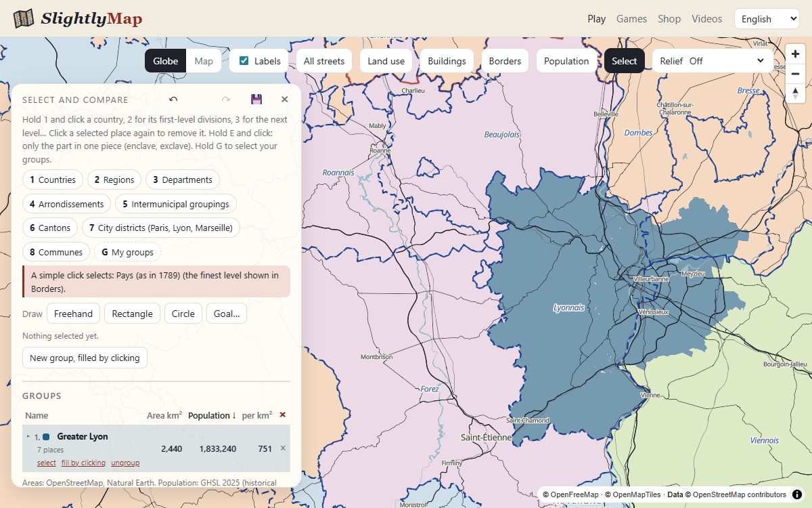This screenshot has height=508, width=812.
Task: Click the fill by clicking link
Action: (x=83, y=463)
